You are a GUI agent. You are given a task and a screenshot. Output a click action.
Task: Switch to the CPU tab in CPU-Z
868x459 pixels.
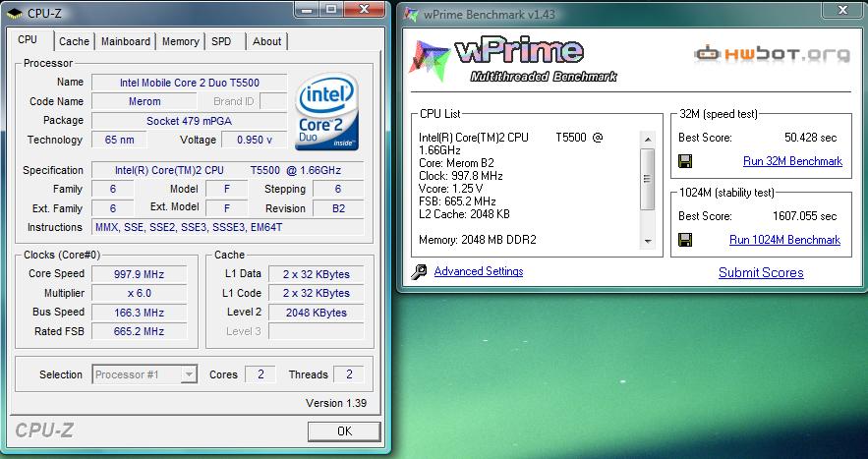pyautogui.click(x=28, y=40)
